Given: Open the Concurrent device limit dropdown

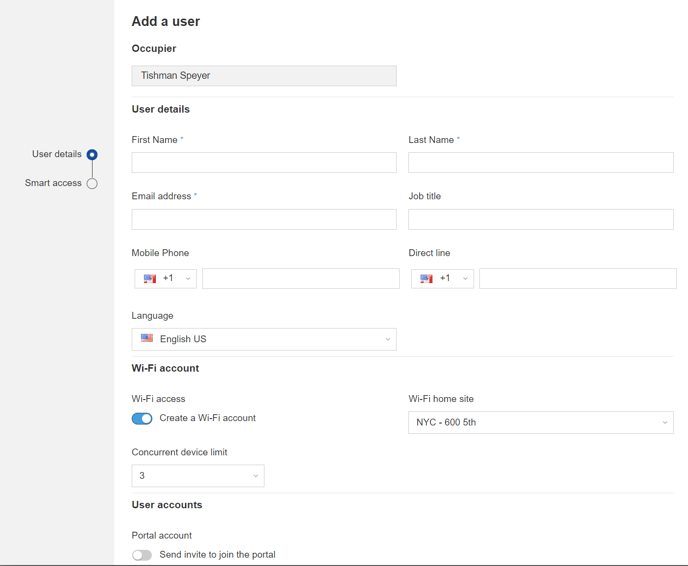Looking at the screenshot, I should [x=198, y=476].
